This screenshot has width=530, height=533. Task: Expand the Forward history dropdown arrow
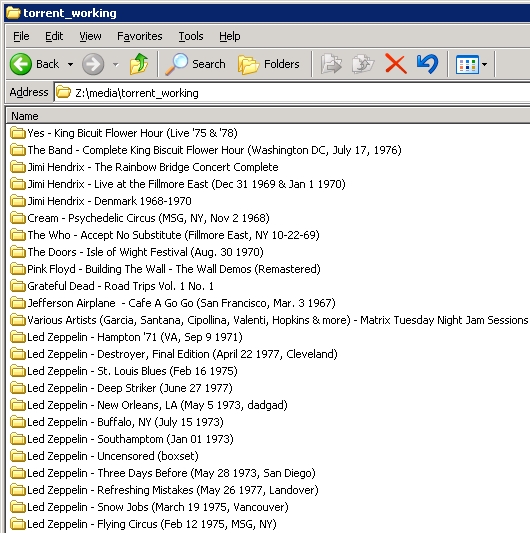pyautogui.click(x=116, y=64)
